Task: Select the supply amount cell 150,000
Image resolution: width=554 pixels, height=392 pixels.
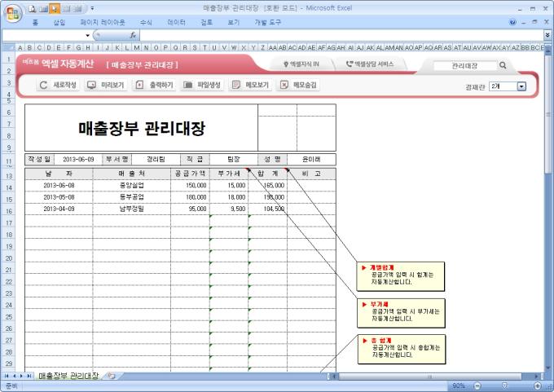Action: pyautogui.click(x=190, y=186)
